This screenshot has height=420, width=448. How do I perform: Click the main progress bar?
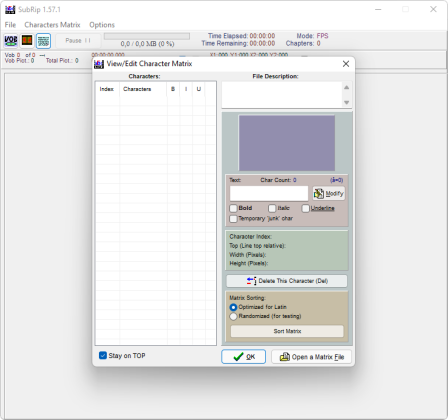click(147, 36)
